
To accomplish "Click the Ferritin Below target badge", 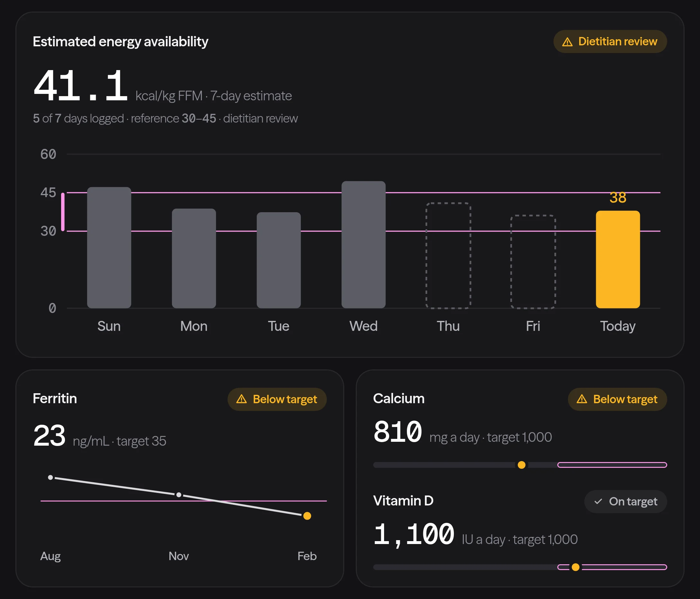I will coord(277,399).
